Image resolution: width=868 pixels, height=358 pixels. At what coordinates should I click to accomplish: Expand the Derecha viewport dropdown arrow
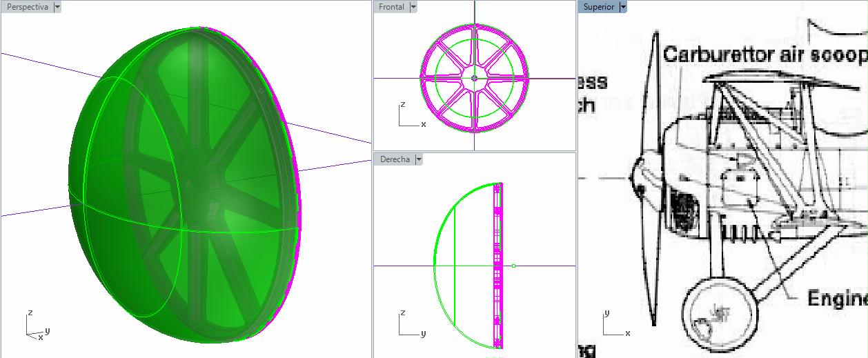click(x=419, y=159)
